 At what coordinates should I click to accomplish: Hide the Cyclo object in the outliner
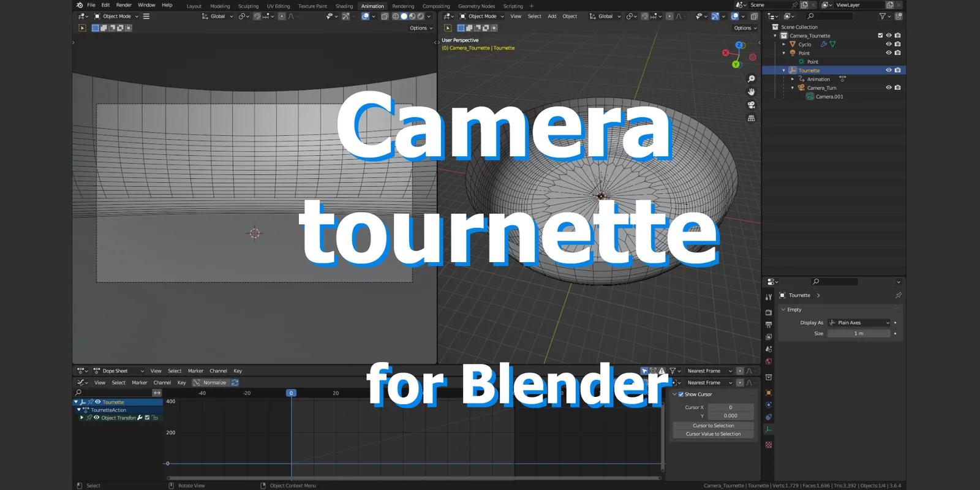coord(889,44)
